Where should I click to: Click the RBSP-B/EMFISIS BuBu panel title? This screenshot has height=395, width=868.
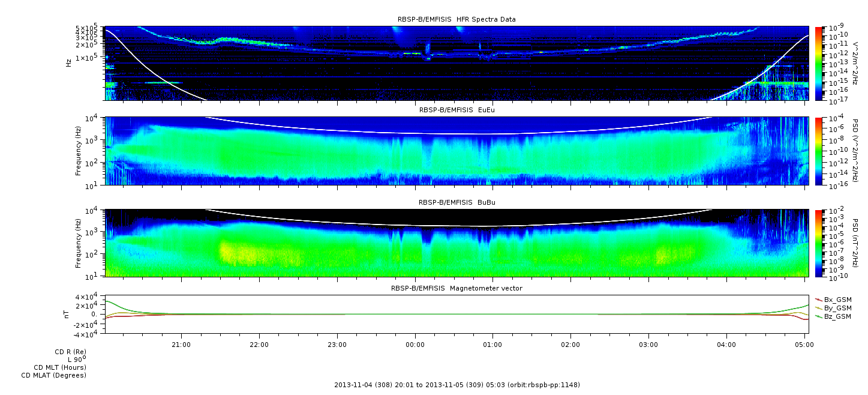[x=456, y=202]
